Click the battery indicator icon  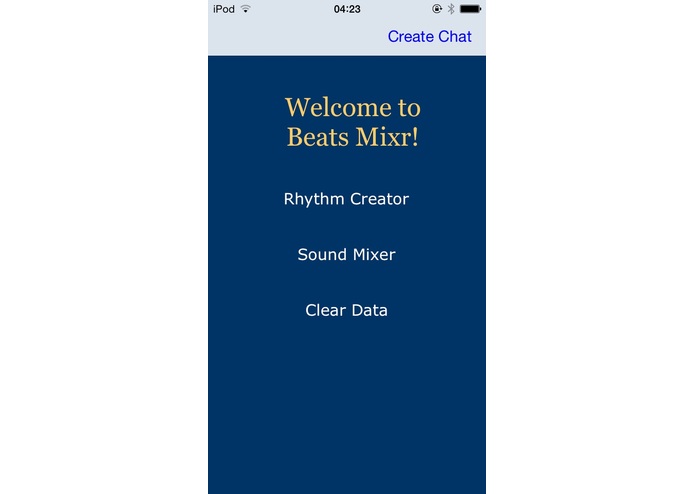coord(470,9)
